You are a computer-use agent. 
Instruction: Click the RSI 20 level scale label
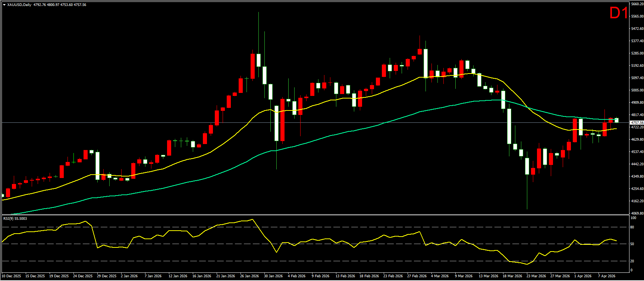632,261
